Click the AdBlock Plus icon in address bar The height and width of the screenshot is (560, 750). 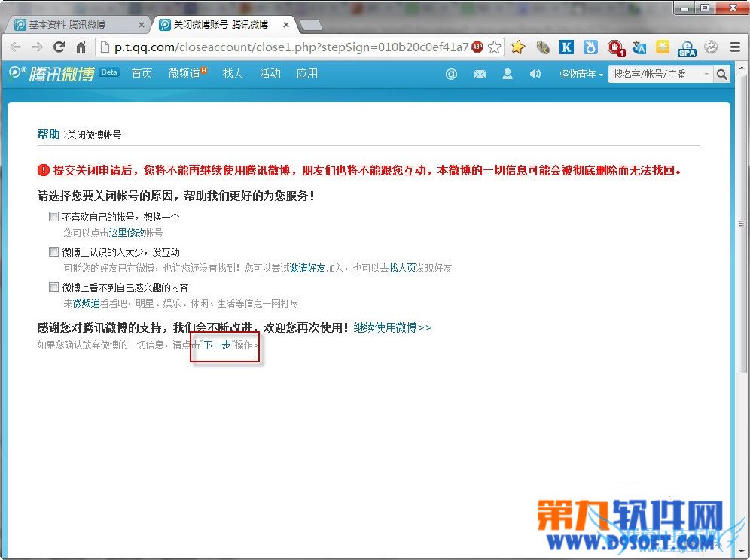tap(477, 47)
